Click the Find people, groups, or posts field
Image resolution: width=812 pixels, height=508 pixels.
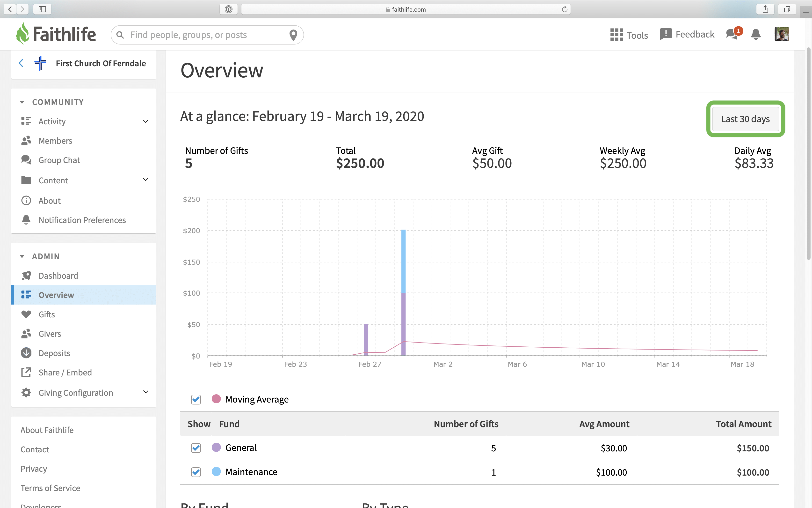pos(207,35)
